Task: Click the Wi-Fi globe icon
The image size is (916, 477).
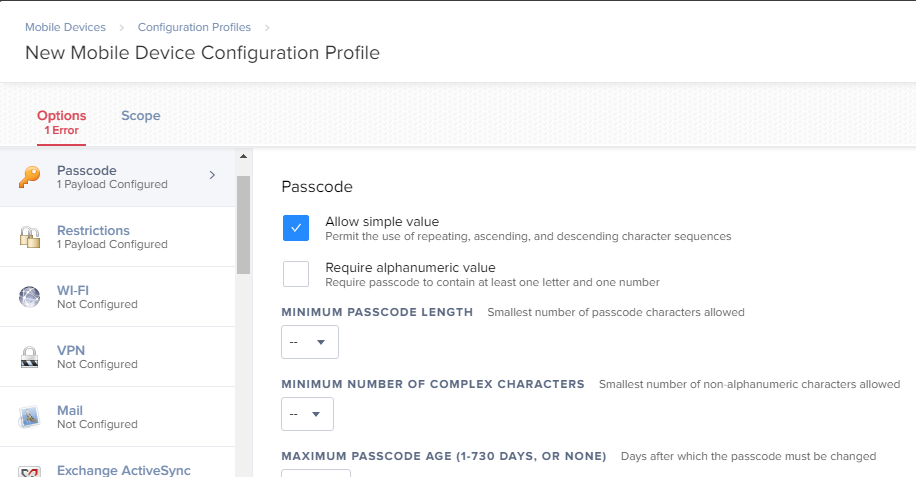Action: [29, 297]
